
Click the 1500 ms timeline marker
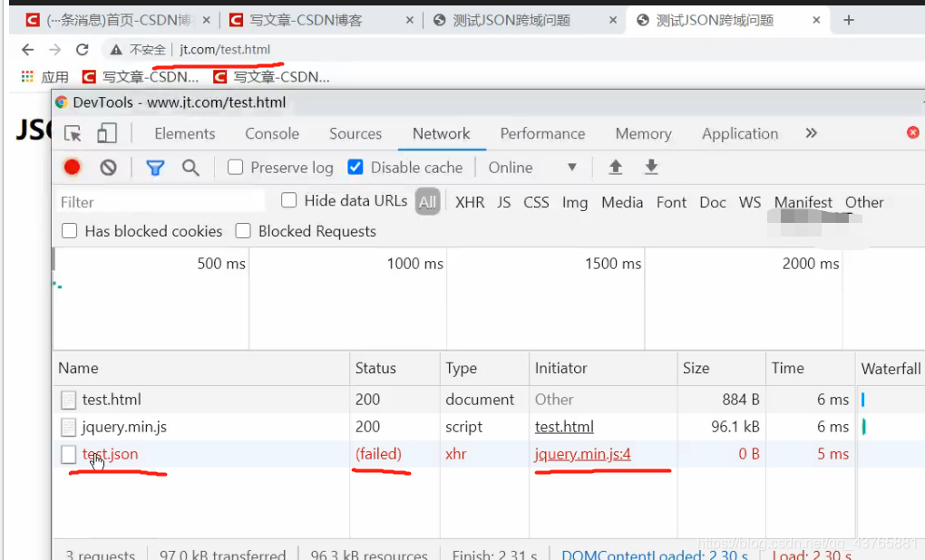(613, 264)
